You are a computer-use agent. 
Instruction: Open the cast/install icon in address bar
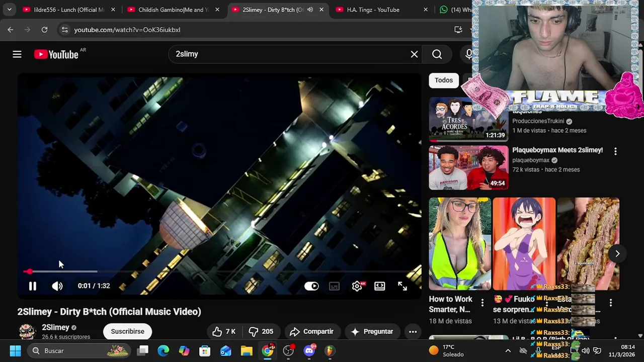pyautogui.click(x=458, y=30)
